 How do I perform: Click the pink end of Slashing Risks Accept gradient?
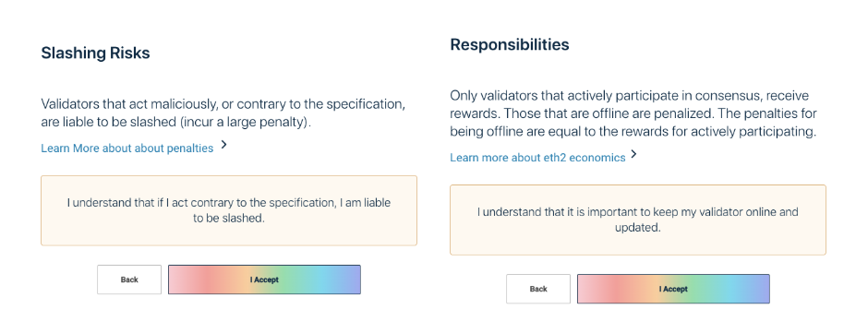(x=180, y=279)
